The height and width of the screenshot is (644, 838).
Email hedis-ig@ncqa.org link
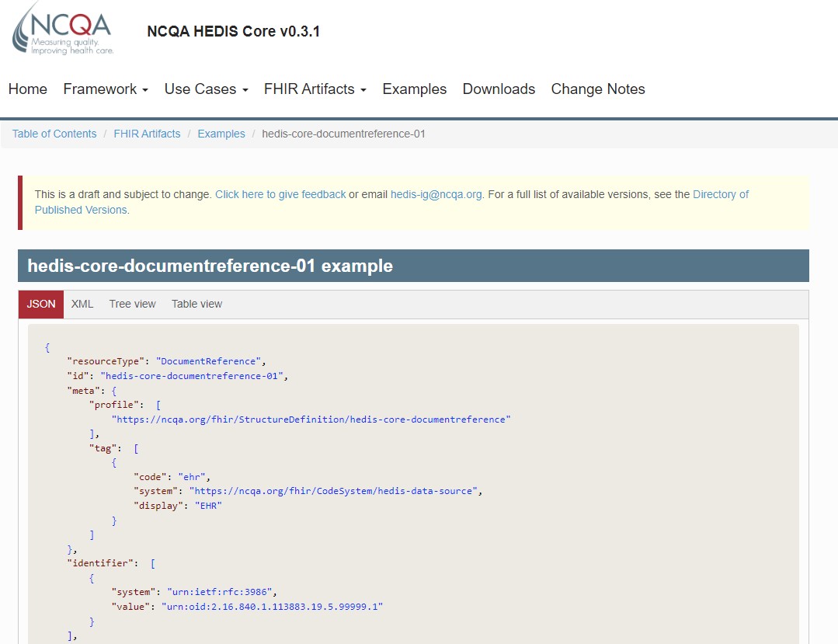click(x=436, y=194)
